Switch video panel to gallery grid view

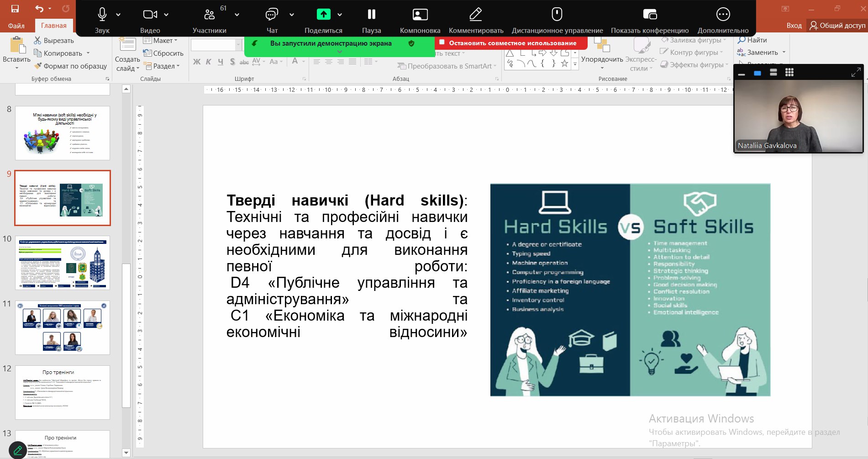(789, 72)
